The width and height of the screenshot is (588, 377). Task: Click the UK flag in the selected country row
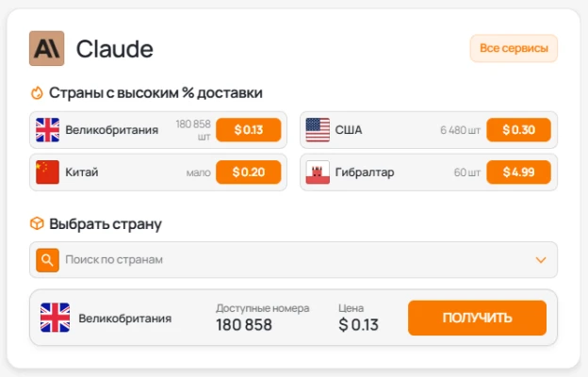tap(55, 318)
